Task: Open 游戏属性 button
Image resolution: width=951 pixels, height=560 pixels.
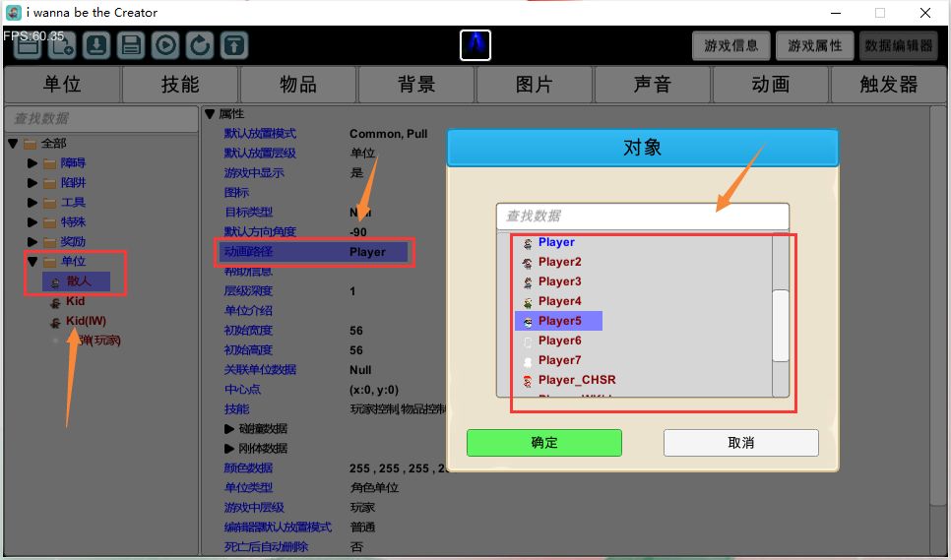Action: coord(815,45)
